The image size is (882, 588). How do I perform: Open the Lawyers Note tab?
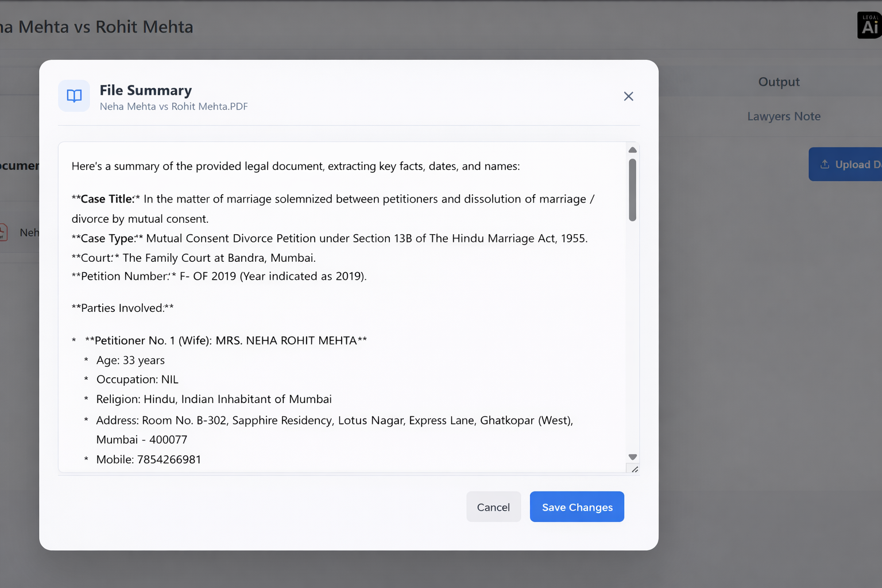pyautogui.click(x=783, y=116)
